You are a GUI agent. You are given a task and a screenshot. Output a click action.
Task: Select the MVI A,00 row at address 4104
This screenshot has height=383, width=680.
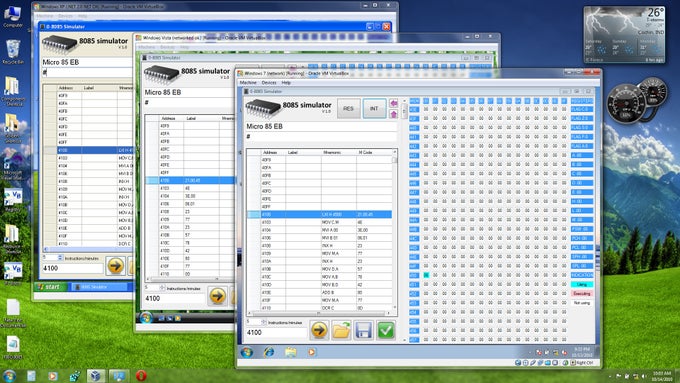[320, 230]
